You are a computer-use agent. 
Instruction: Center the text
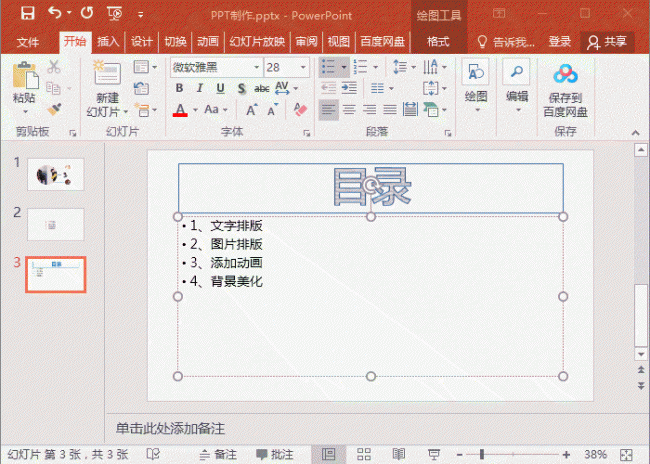click(x=349, y=109)
